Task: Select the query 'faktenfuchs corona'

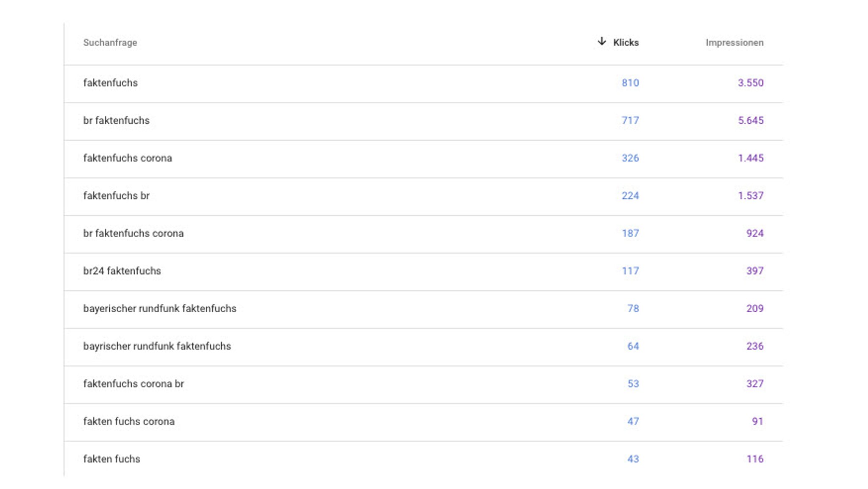Action: (128, 158)
